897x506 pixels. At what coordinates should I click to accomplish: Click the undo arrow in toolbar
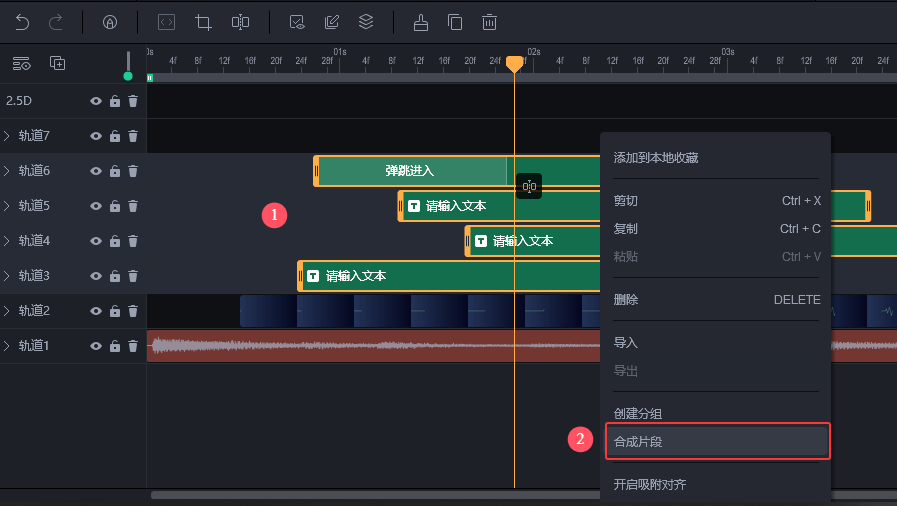(22, 21)
